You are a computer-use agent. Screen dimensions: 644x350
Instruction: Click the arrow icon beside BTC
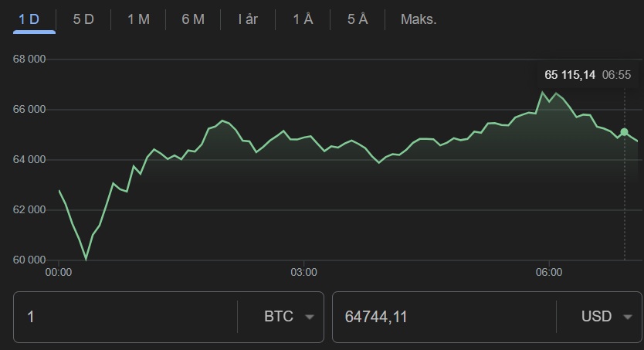pos(309,317)
